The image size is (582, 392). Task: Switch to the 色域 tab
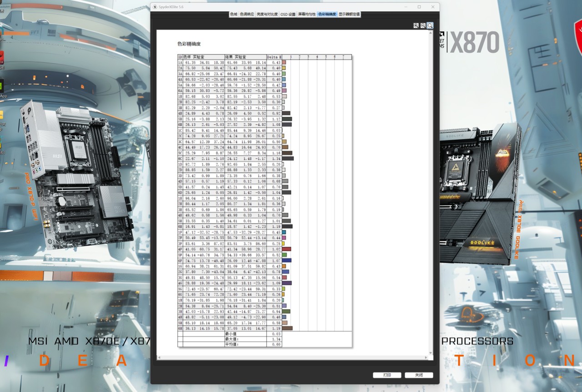233,15
